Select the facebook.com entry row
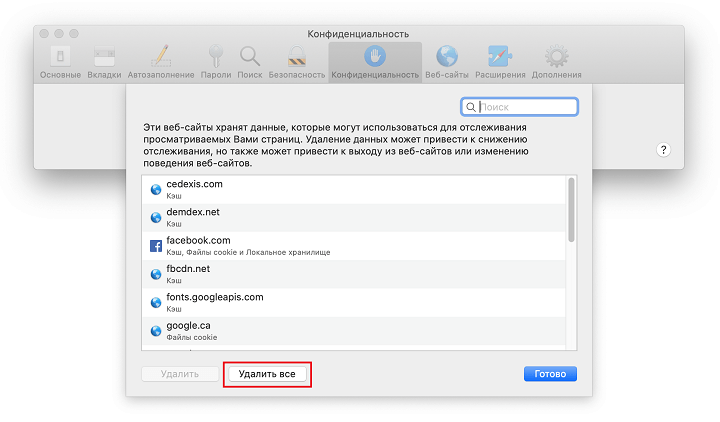The width and height of the screenshot is (720, 422). pos(350,245)
